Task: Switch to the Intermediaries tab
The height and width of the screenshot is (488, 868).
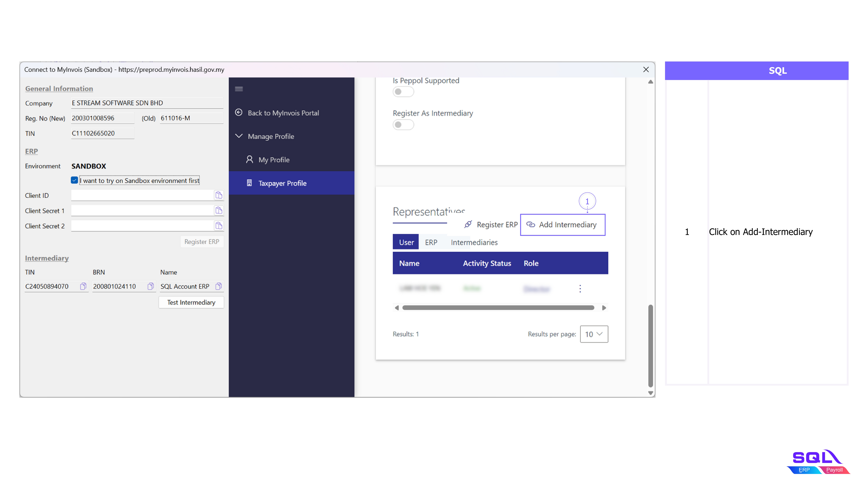Action: 474,242
